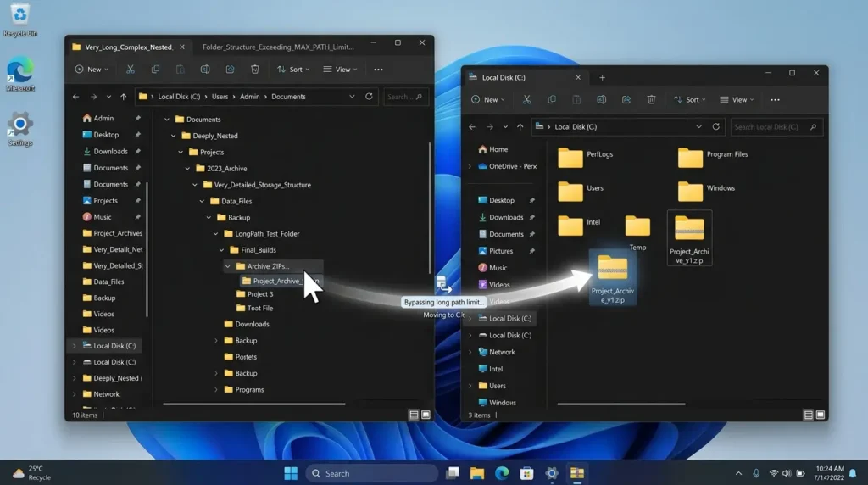Open the Recycle Bin desktop icon
This screenshot has width=868, height=485.
coord(20,20)
